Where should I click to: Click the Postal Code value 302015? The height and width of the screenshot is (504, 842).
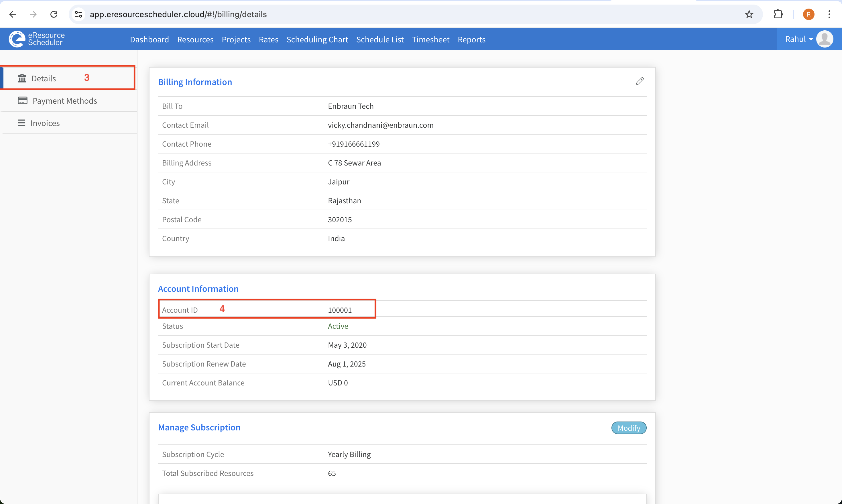coord(340,220)
